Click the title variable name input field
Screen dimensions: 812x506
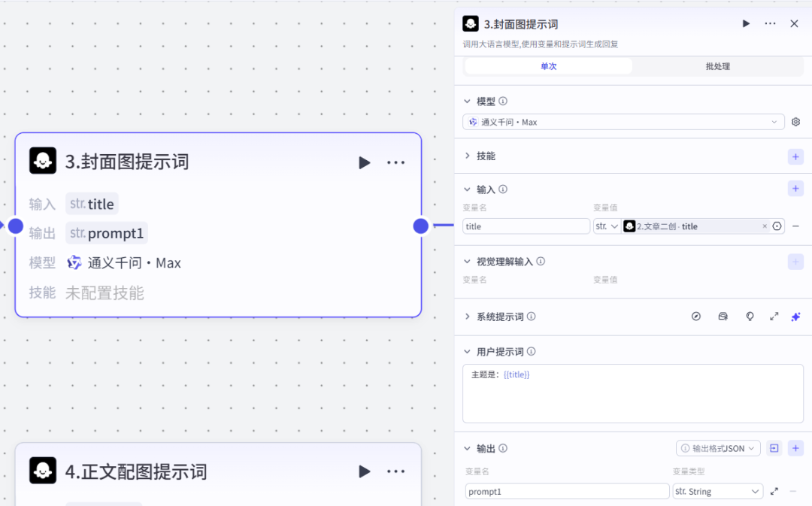(526, 226)
